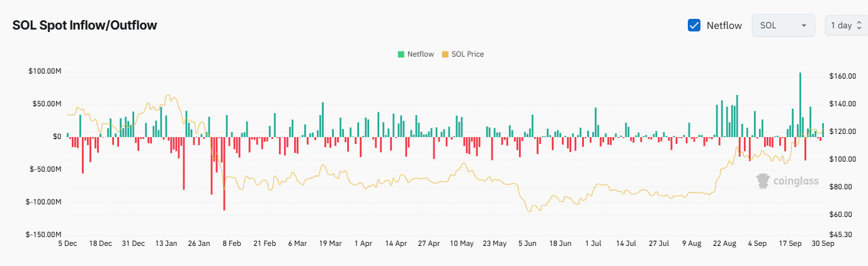This screenshot has height=266, width=868.
Task: Click the 26 Jan date label
Action: coord(199,243)
